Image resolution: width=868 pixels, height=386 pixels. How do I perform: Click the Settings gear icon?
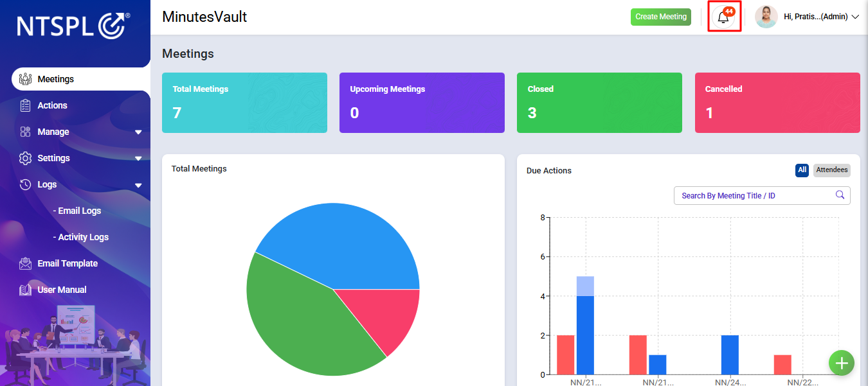tap(26, 158)
